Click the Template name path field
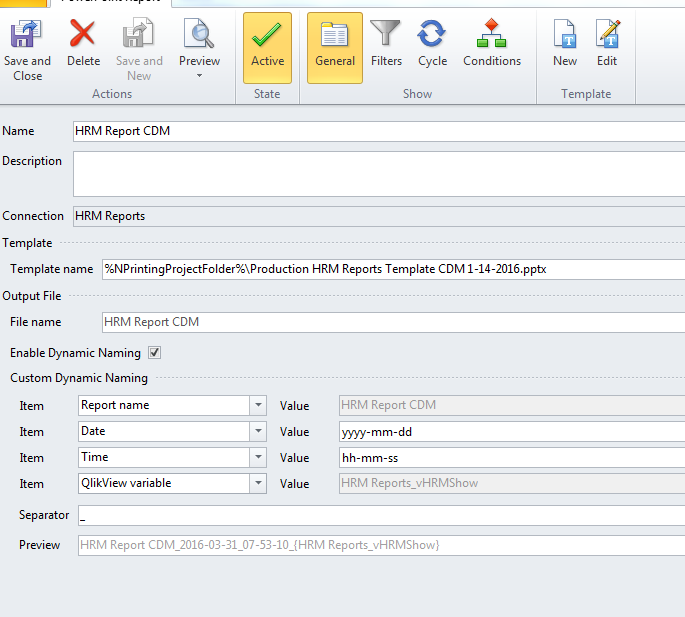The height and width of the screenshot is (617, 685). coord(393,269)
